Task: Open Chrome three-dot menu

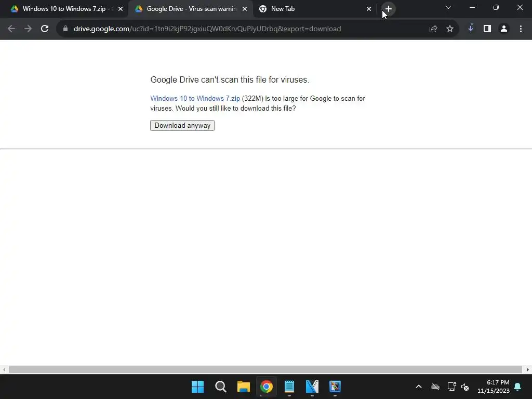Action: click(x=521, y=29)
